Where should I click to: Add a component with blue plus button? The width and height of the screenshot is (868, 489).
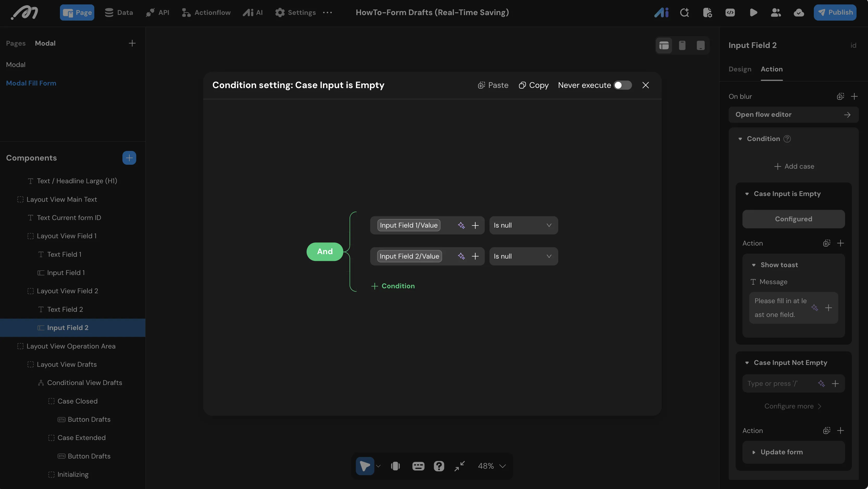129,158
